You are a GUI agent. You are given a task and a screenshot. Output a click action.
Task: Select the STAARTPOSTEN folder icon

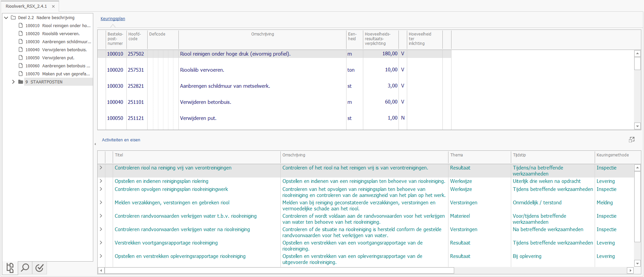tap(21, 82)
